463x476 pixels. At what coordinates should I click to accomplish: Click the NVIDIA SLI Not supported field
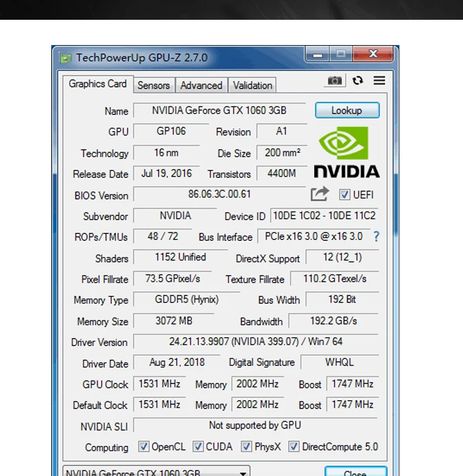click(x=255, y=425)
